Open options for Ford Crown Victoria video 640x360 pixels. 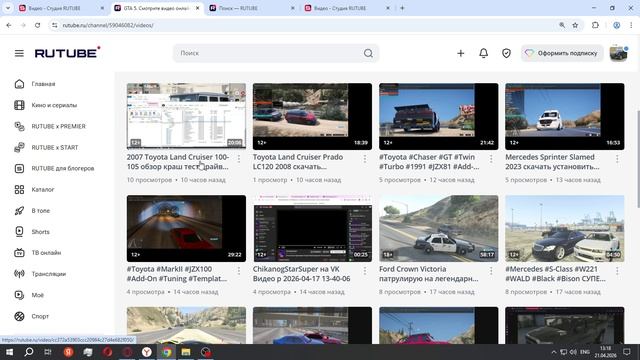[491, 271]
